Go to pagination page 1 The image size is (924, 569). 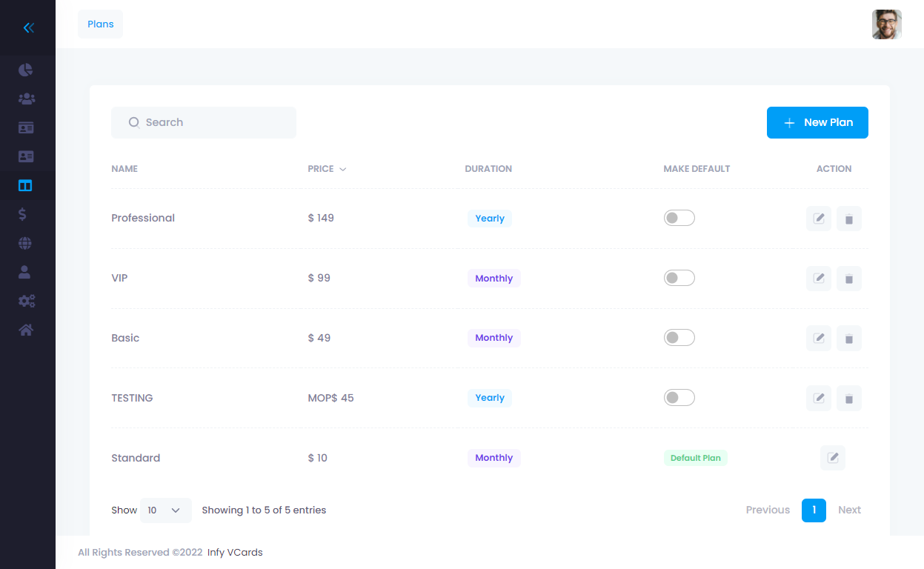(814, 510)
